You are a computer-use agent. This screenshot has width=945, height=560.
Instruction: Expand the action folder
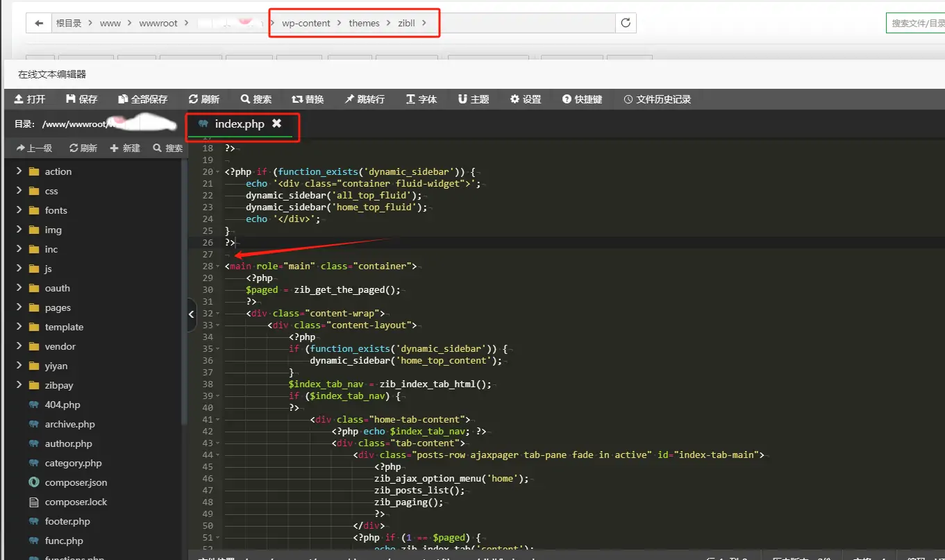click(58, 171)
